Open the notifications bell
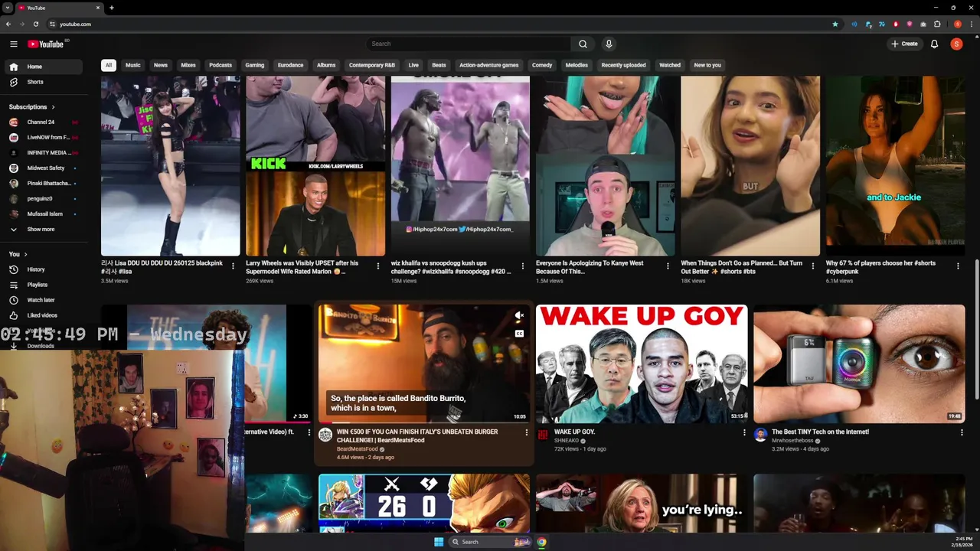The height and width of the screenshot is (551, 980). click(934, 44)
